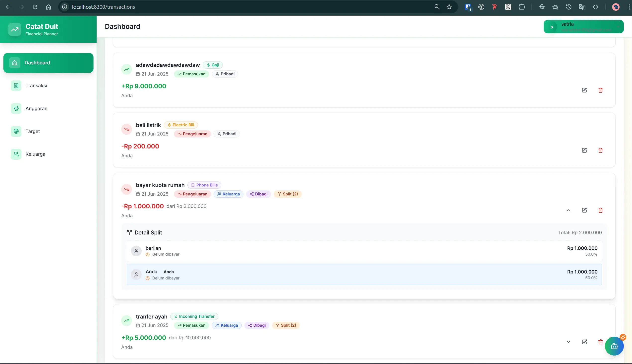Click the Gaji category tag
This screenshot has width=632, height=364.
tap(212, 65)
